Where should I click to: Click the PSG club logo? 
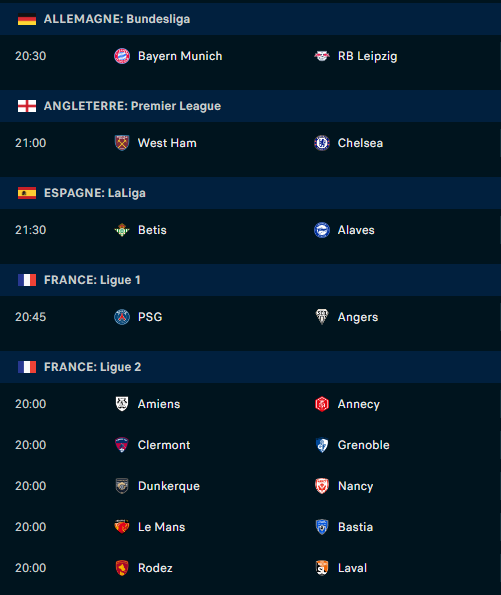122,317
